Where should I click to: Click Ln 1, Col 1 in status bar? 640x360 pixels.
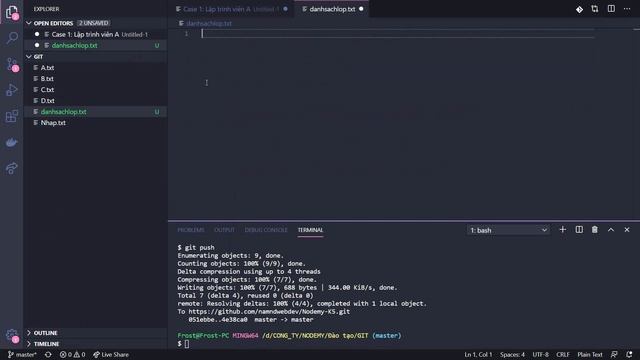click(x=478, y=355)
